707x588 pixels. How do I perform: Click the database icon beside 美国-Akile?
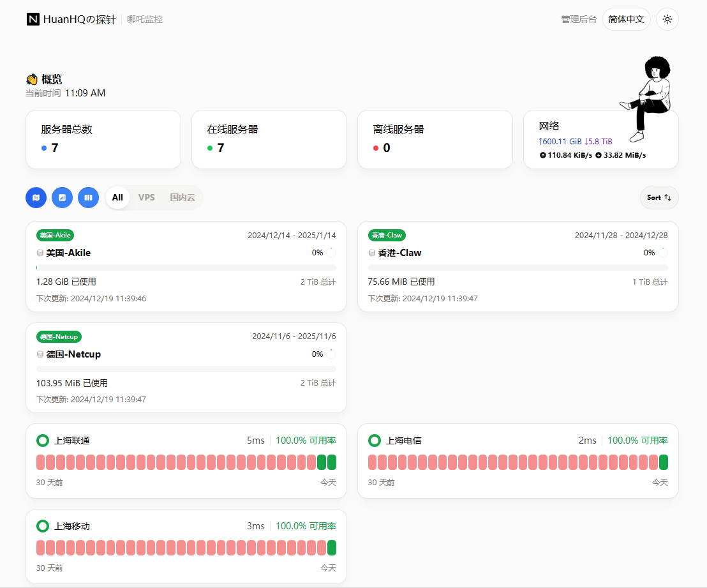(40, 253)
